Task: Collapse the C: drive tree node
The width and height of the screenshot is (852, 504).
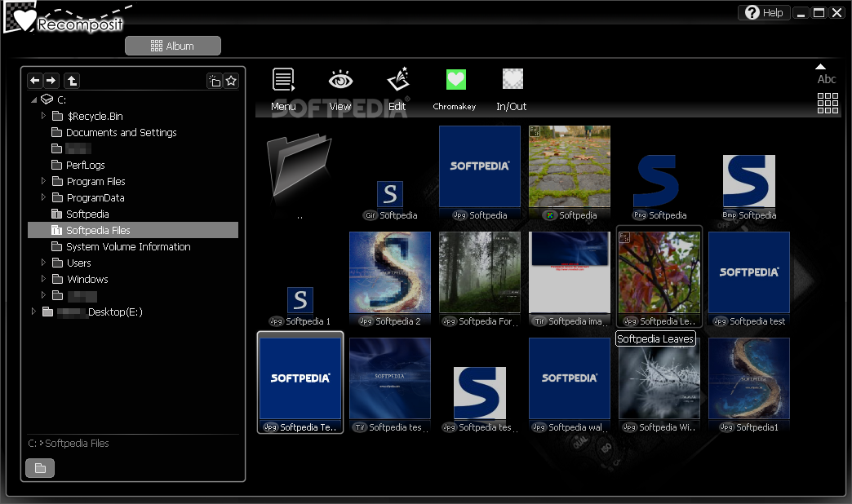Action: pos(34,100)
